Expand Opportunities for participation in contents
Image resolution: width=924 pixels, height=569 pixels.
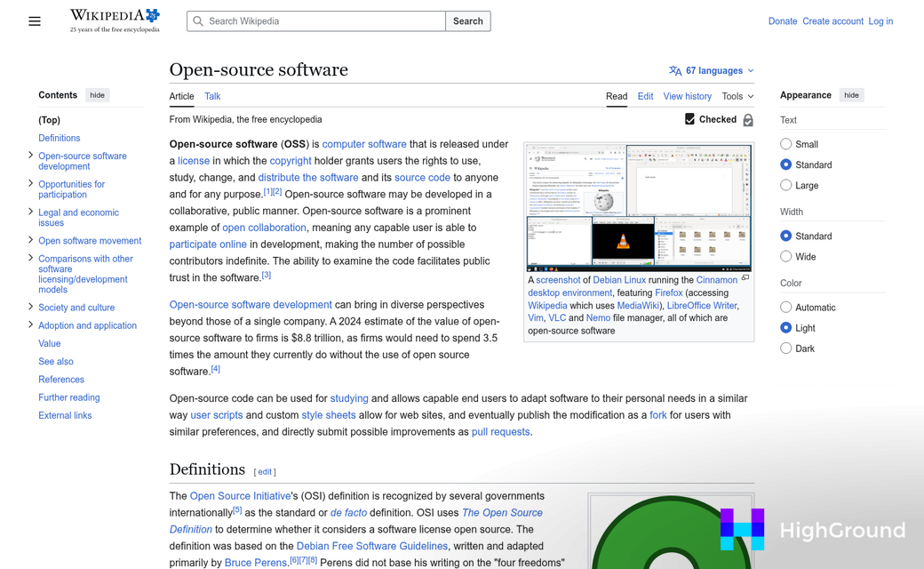(30, 183)
